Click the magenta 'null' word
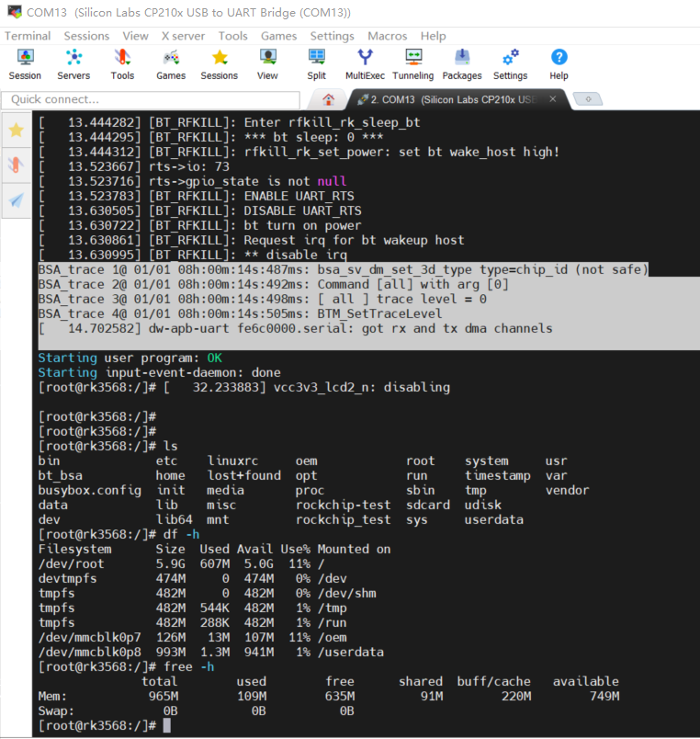 click(333, 181)
